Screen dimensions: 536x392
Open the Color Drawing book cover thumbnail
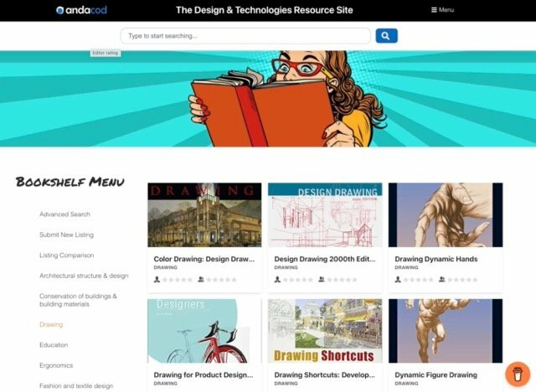point(204,215)
